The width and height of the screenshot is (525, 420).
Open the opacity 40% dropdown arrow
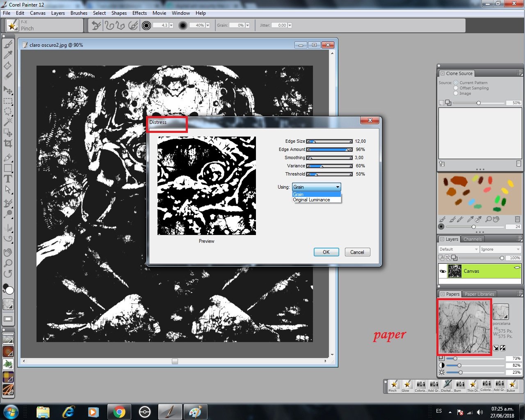tap(208, 25)
